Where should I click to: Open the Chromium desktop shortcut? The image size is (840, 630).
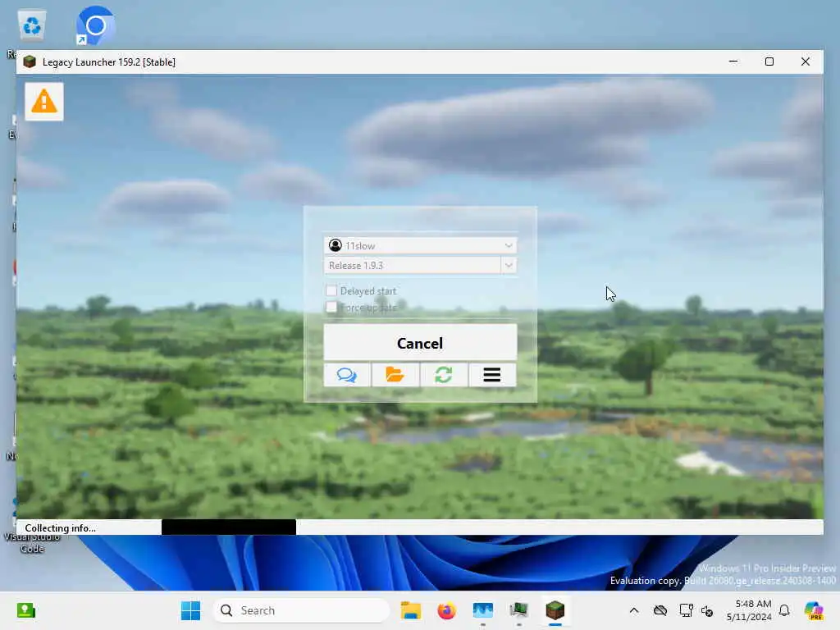click(95, 25)
